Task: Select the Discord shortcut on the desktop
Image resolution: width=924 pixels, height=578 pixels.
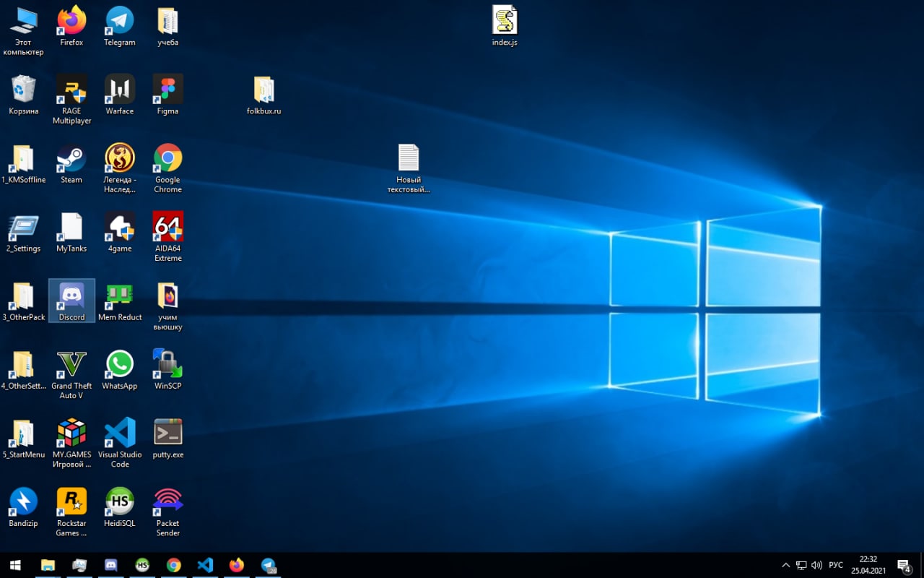Action: click(x=71, y=301)
